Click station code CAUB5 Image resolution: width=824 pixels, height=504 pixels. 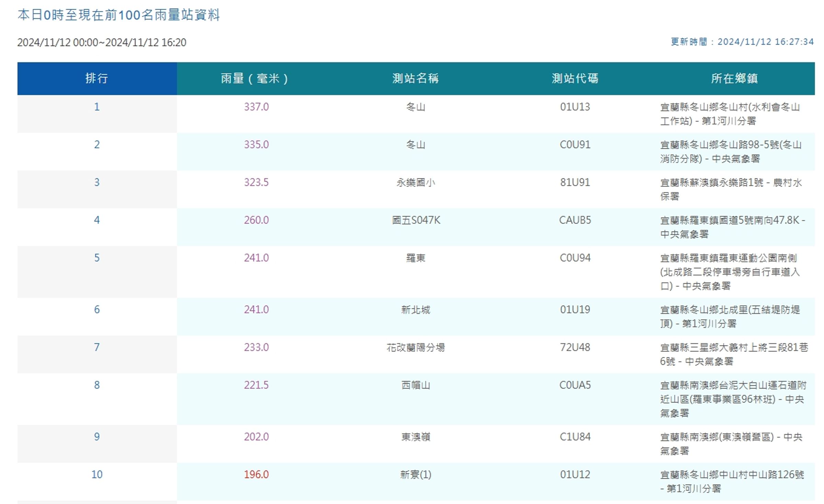(575, 220)
